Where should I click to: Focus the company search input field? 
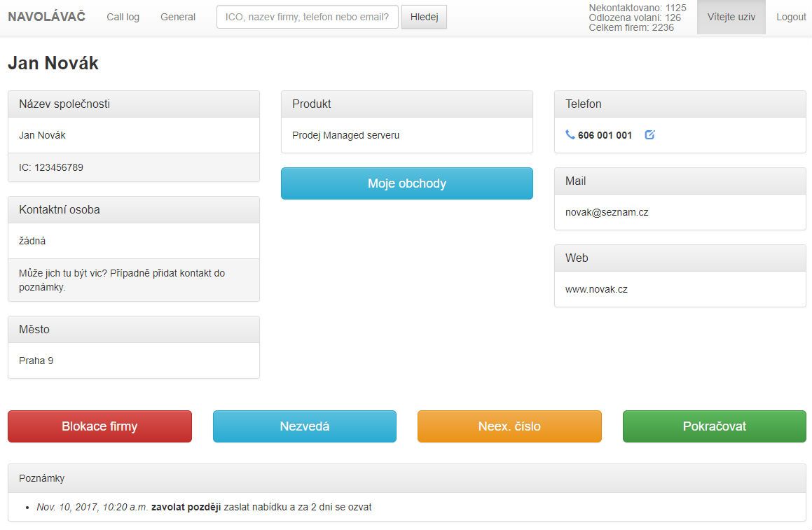click(x=307, y=17)
